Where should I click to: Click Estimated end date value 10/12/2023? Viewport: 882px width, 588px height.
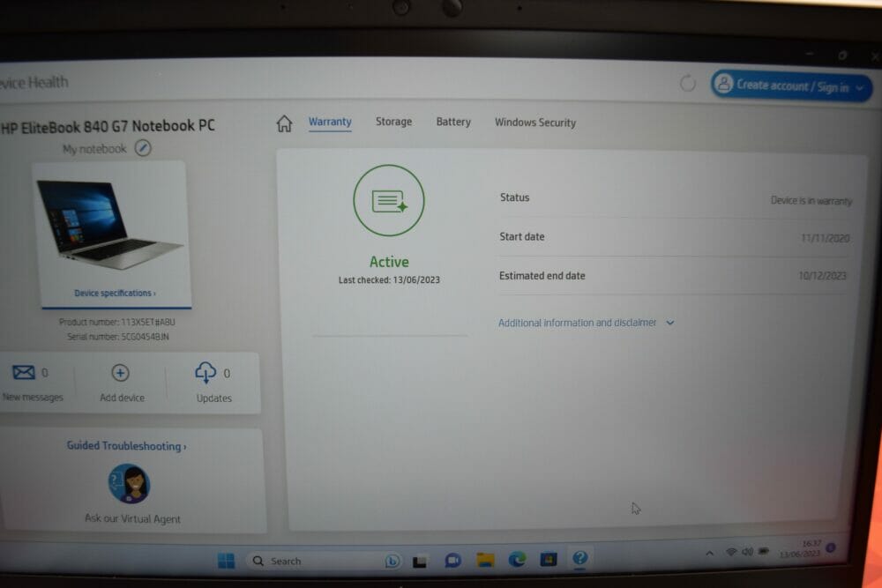(x=822, y=275)
